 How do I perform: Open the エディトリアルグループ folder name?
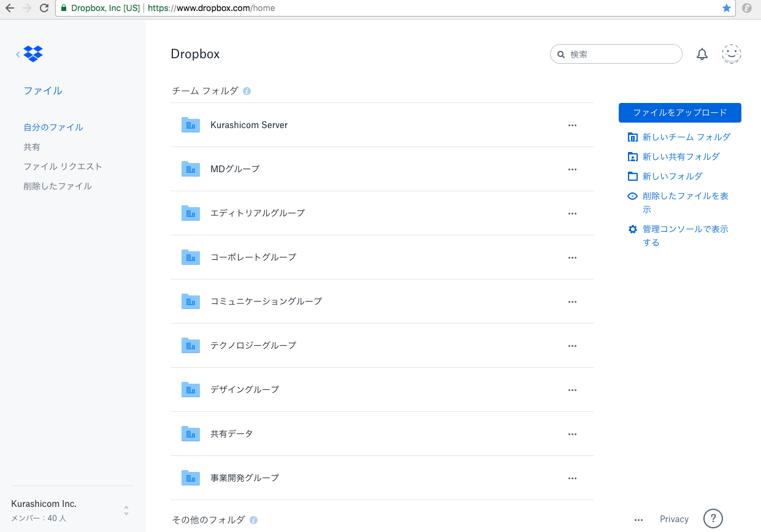258,213
